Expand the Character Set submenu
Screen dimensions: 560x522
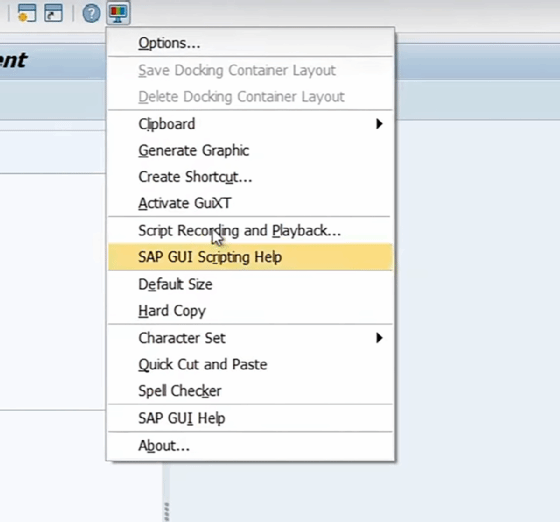coord(250,338)
